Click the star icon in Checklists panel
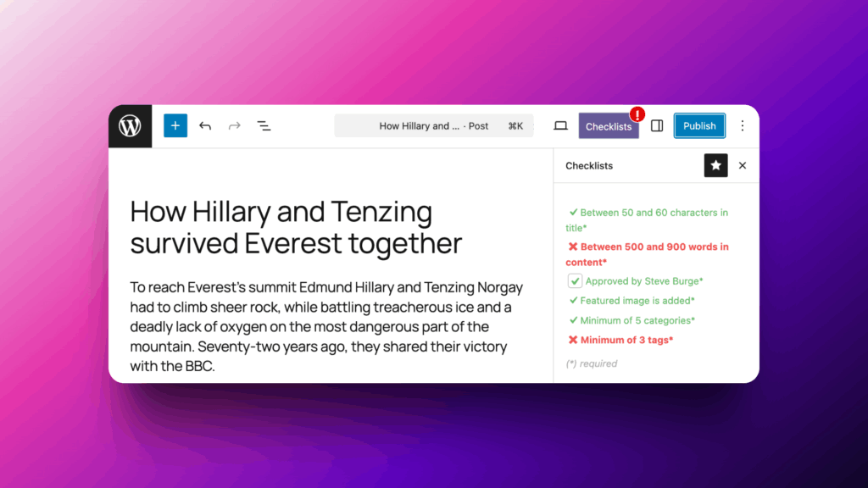The image size is (868, 488). point(715,166)
